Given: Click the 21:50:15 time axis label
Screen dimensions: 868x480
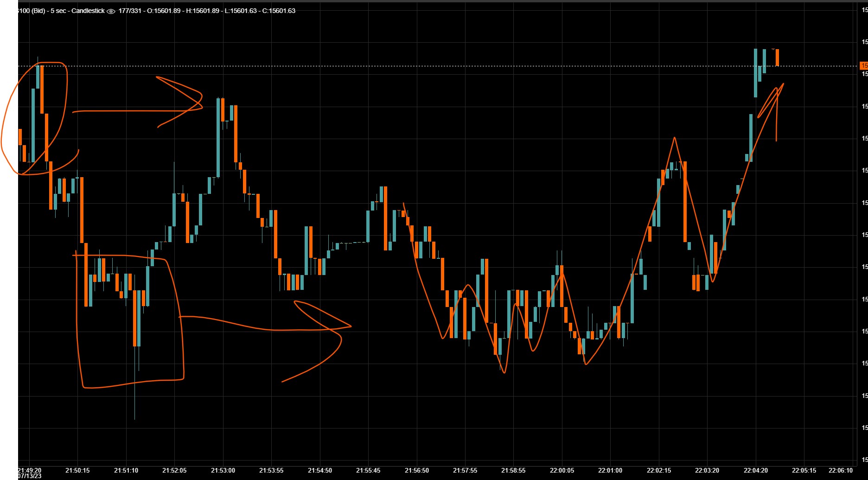Looking at the screenshot, I should pyautogui.click(x=77, y=470).
